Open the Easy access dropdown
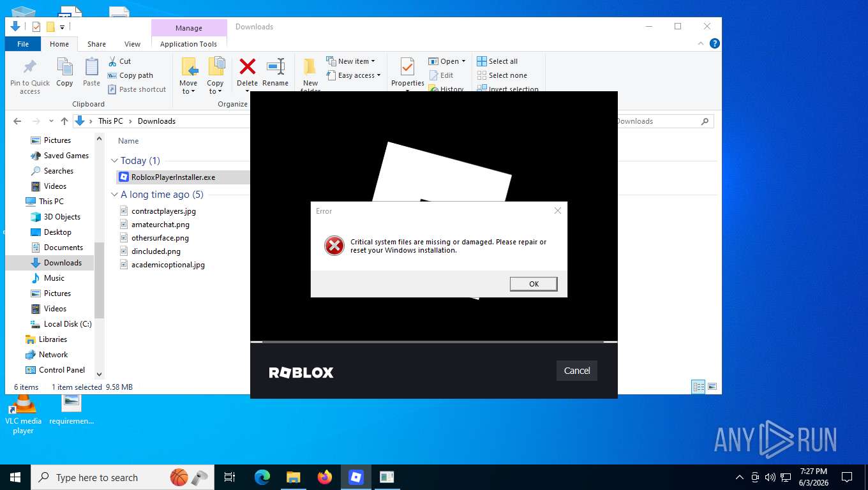868x490 pixels. pos(353,75)
